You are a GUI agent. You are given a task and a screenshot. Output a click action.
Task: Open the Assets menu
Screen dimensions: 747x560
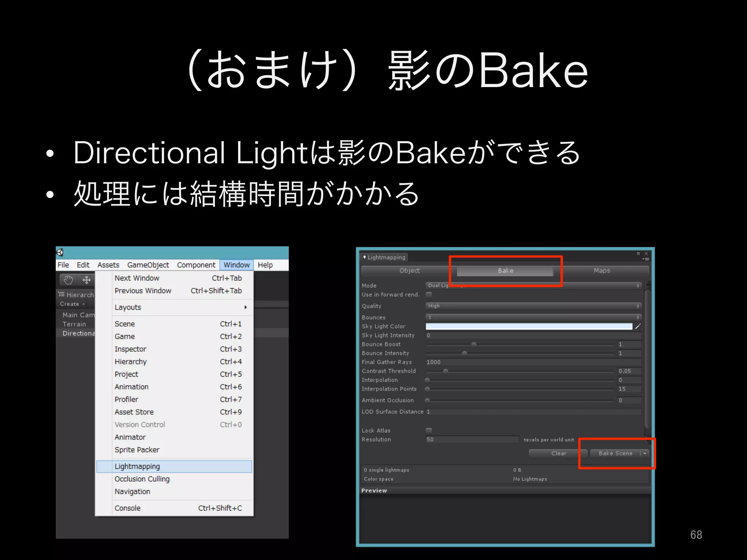[108, 265]
